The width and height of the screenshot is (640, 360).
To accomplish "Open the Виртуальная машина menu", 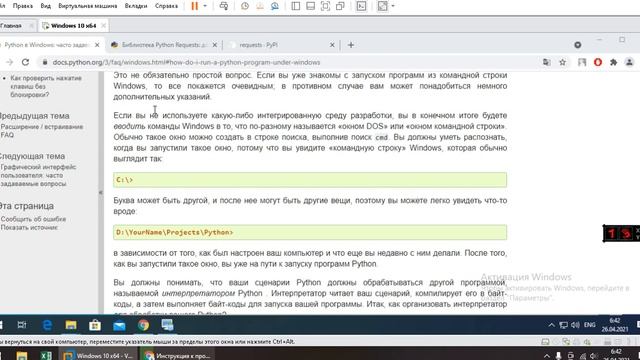I will point(88,6).
